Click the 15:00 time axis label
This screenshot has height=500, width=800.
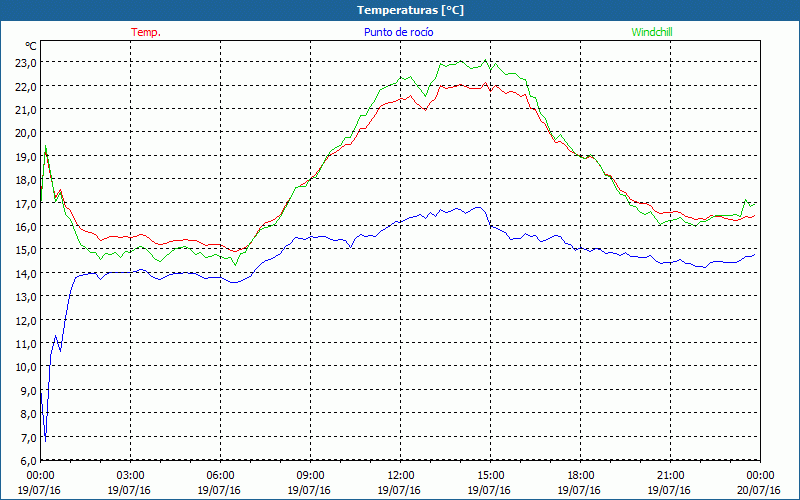pyautogui.click(x=491, y=476)
